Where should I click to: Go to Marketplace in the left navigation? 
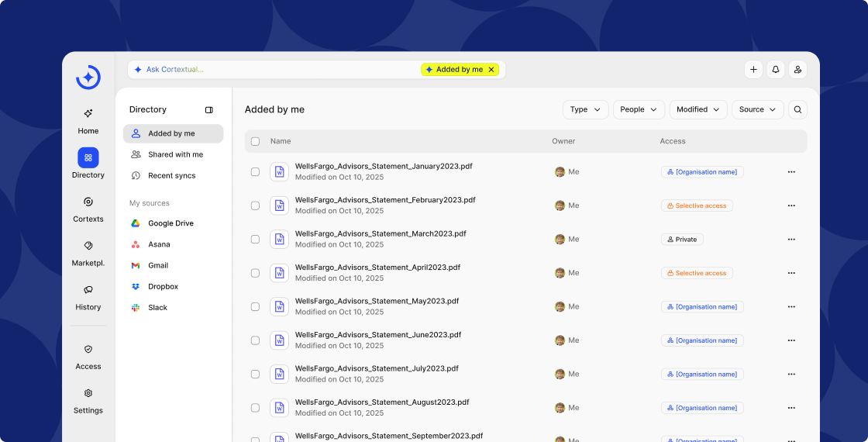(88, 253)
